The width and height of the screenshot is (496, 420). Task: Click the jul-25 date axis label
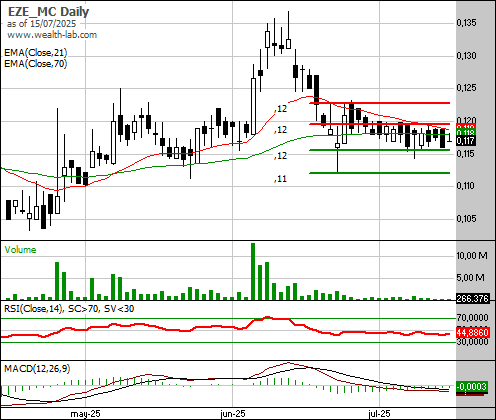[379, 414]
